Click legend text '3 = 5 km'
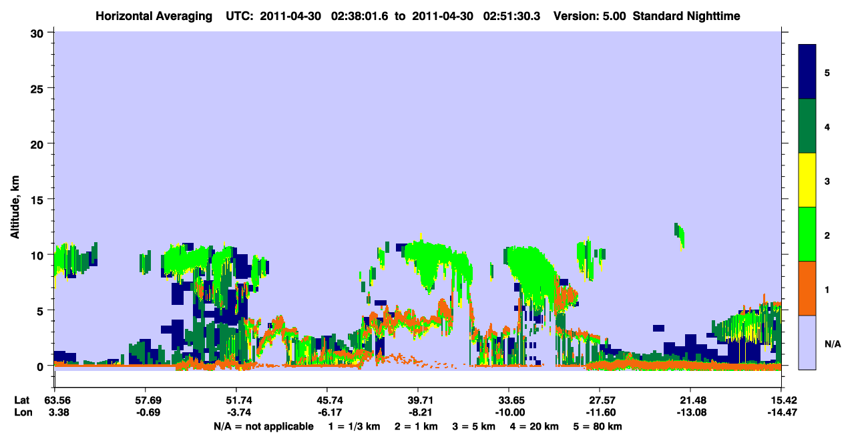The image size is (868, 445). pyautogui.click(x=474, y=426)
